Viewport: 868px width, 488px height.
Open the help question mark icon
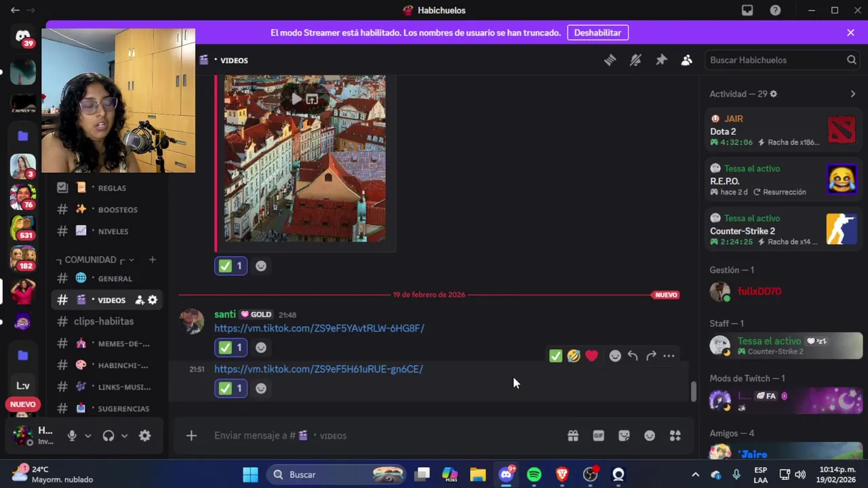[x=775, y=10]
